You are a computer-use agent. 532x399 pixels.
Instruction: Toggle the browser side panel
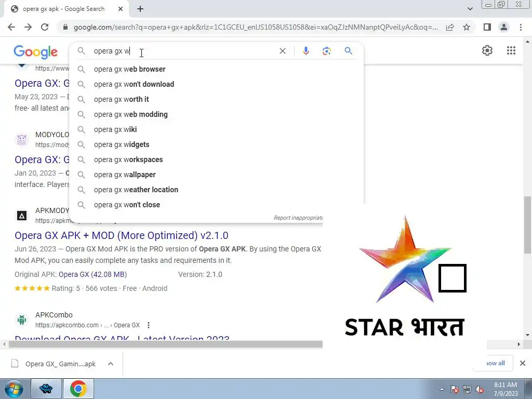tap(487, 27)
